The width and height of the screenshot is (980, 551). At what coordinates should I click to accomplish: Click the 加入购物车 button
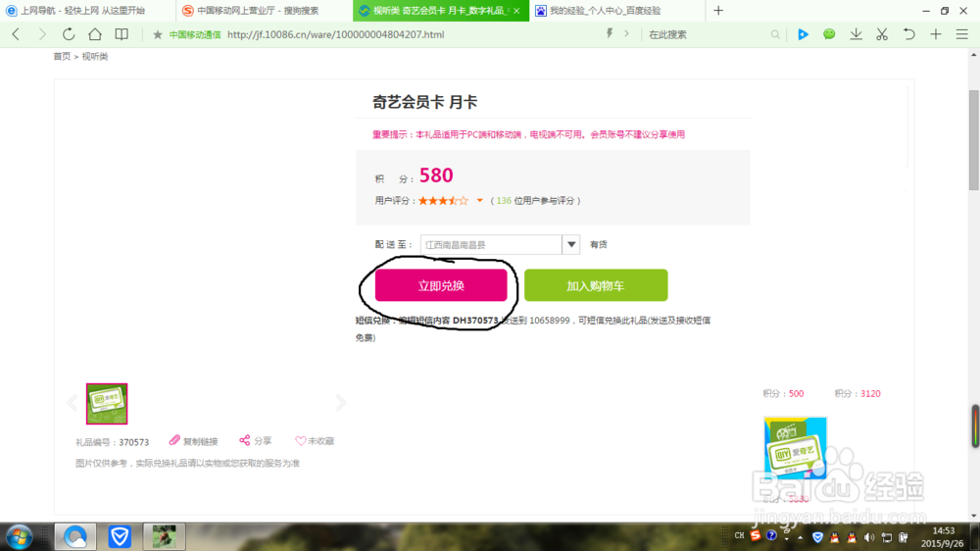[x=596, y=286]
